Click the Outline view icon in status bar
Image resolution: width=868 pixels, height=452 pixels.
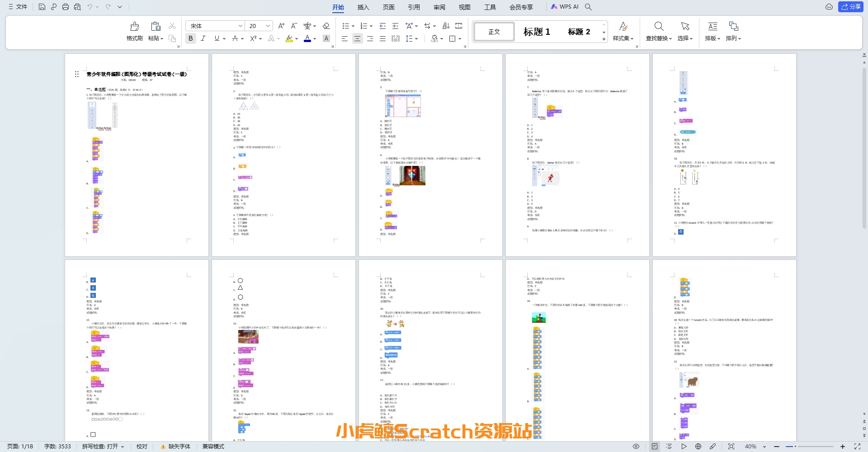(669, 447)
